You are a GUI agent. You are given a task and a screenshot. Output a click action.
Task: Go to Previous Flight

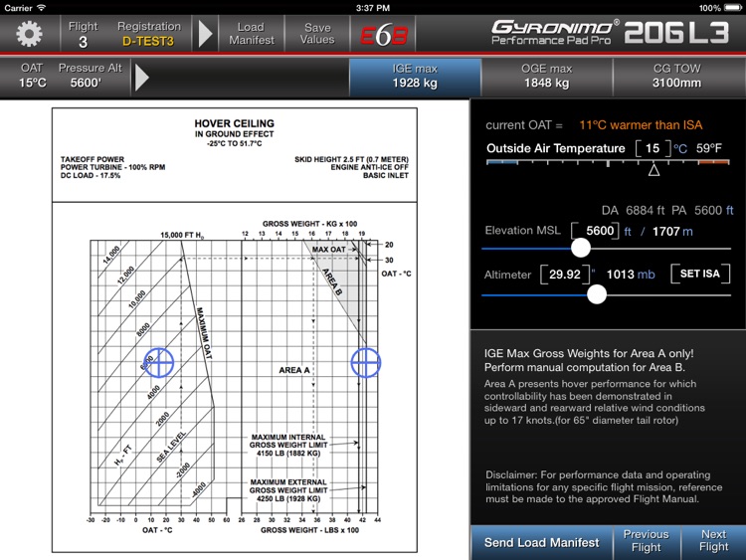click(x=647, y=541)
